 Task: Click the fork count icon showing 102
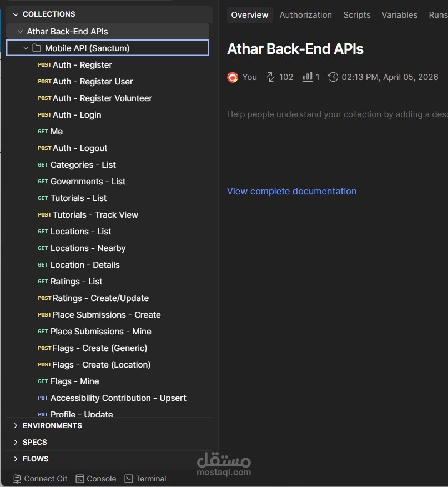[270, 77]
